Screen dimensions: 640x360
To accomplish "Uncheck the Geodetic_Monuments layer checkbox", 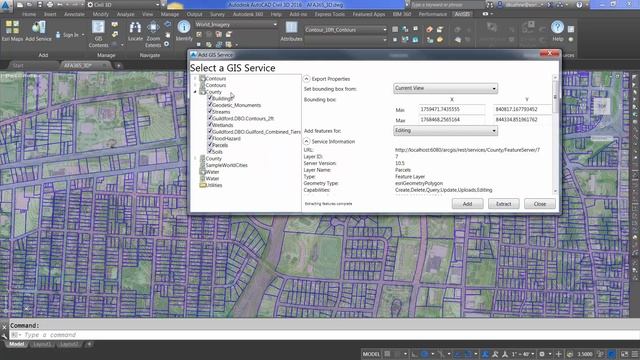I will (x=210, y=104).
